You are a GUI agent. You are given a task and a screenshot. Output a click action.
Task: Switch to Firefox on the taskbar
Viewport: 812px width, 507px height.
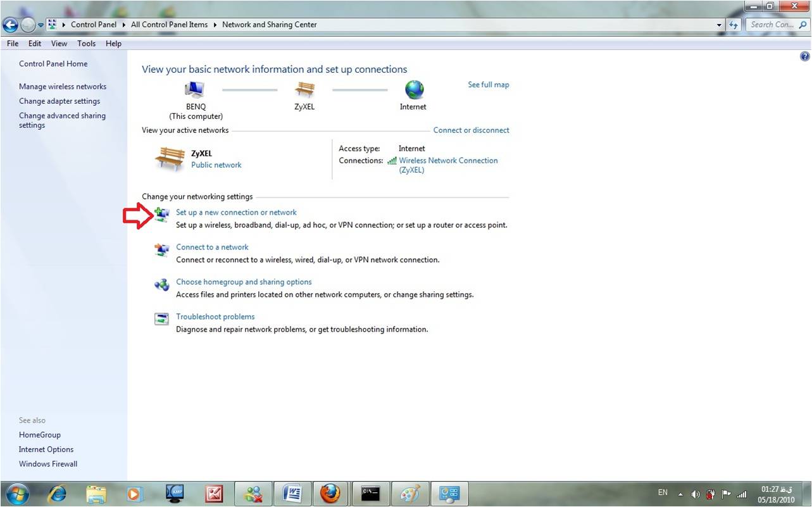(330, 493)
